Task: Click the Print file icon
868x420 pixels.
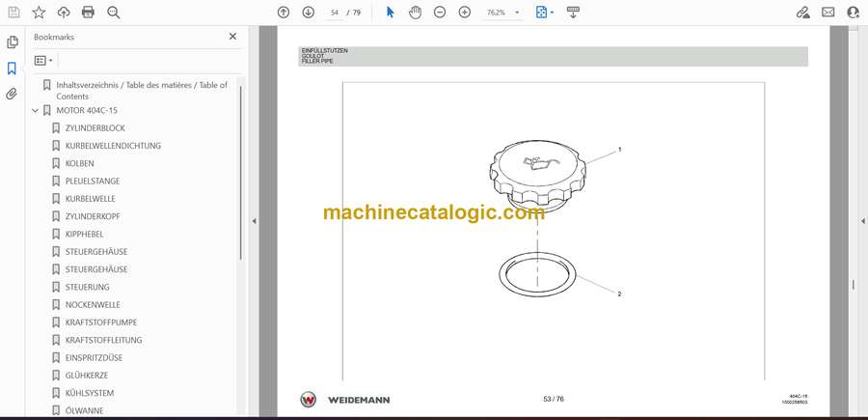Action: click(88, 13)
